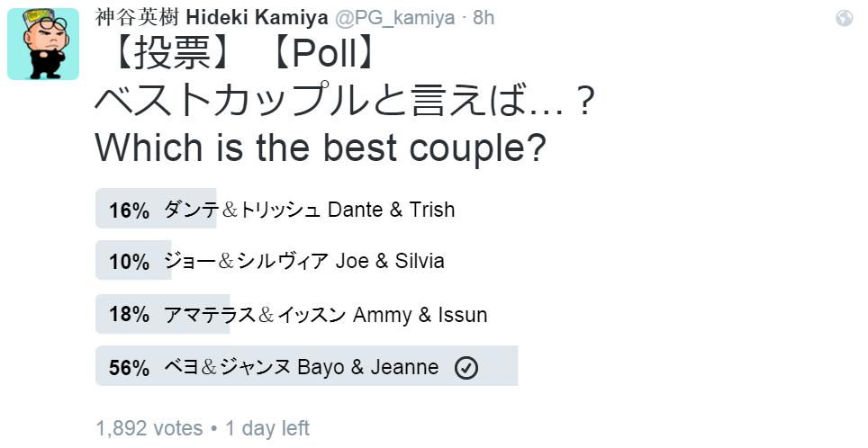Click the 16% result percentage

[129, 211]
